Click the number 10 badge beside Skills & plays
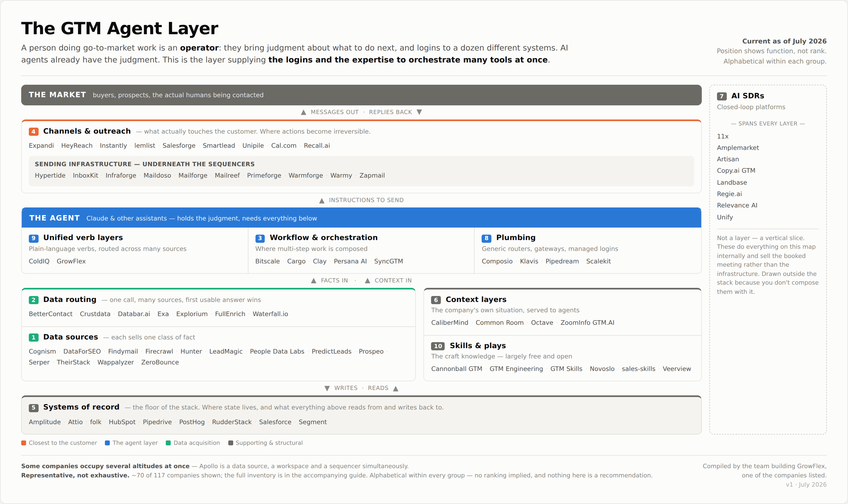 tap(438, 346)
